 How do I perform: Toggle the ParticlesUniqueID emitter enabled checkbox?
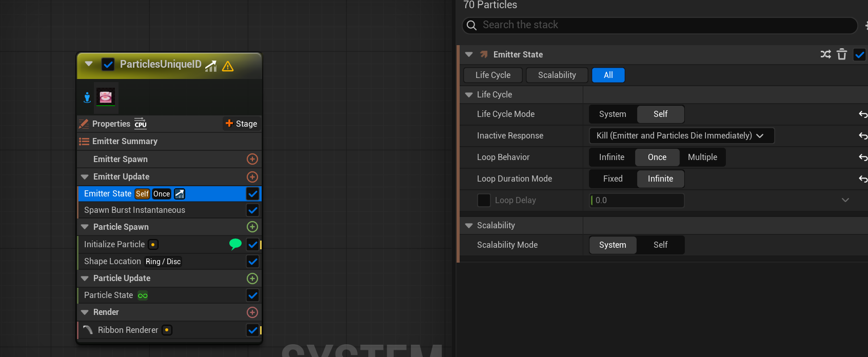point(108,64)
